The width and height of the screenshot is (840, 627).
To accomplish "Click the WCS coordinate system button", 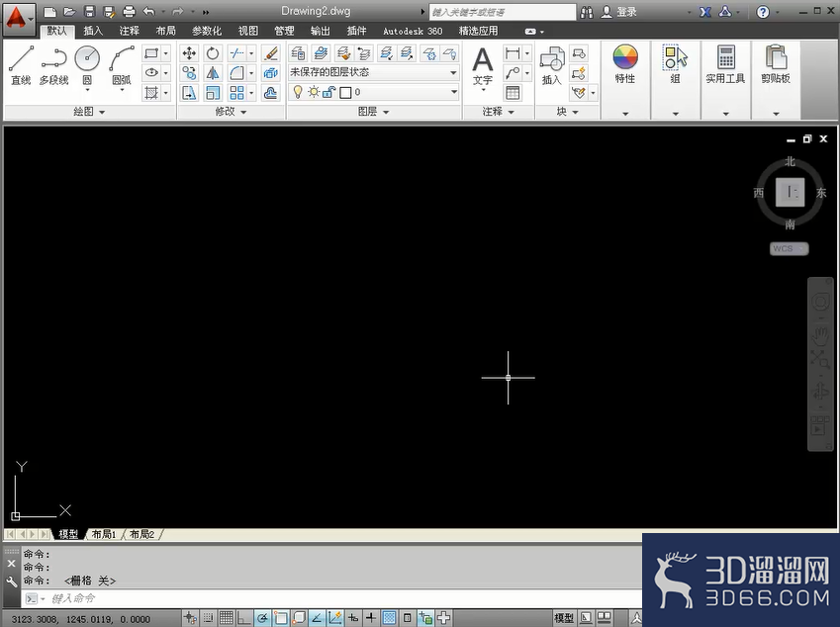I will coord(790,248).
